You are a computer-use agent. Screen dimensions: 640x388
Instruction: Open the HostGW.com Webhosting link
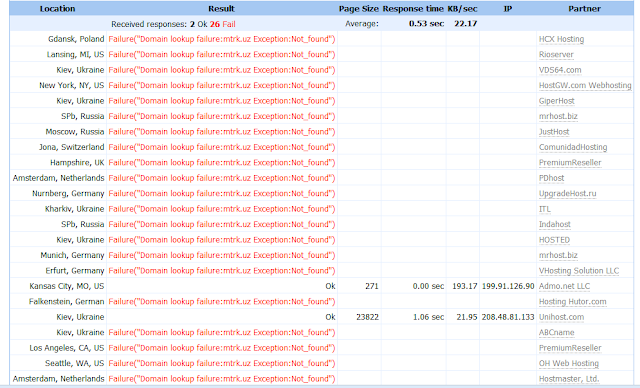(585, 86)
